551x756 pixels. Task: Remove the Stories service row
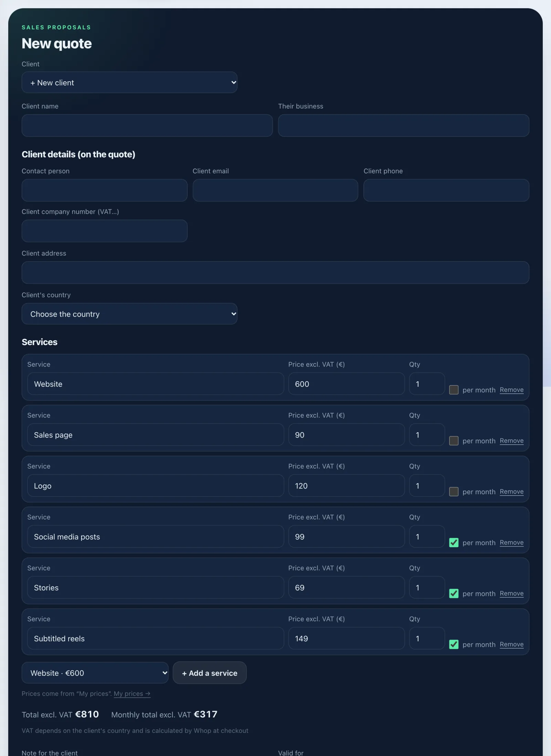[x=511, y=593]
